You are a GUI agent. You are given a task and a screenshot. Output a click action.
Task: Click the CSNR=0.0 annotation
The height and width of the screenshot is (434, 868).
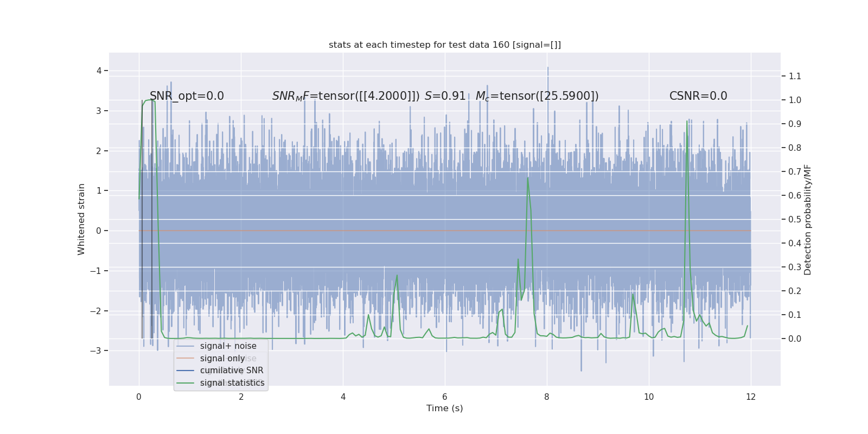pos(698,96)
